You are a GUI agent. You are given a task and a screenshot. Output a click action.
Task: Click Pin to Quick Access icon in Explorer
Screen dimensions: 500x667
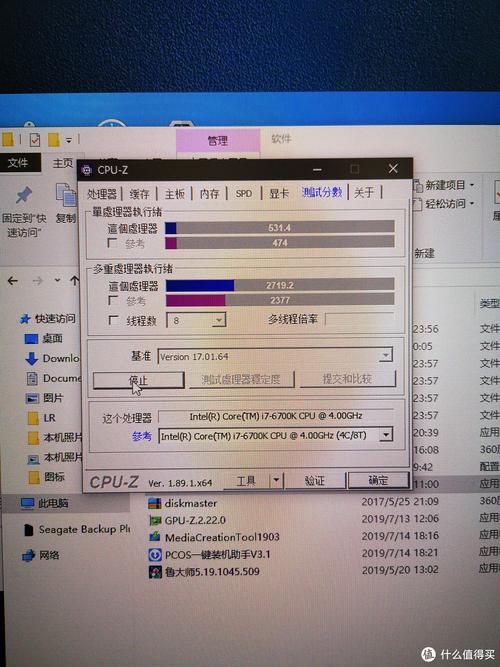[x=23, y=195]
